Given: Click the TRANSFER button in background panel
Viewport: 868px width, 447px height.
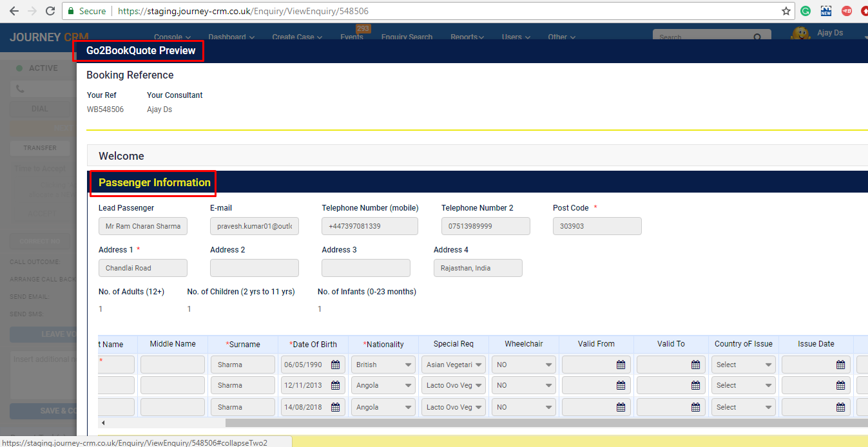Looking at the screenshot, I should click(x=40, y=147).
